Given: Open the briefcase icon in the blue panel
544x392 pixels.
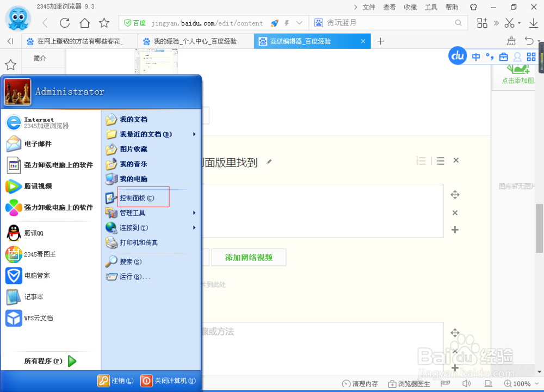Looking at the screenshot, I should 503,56.
